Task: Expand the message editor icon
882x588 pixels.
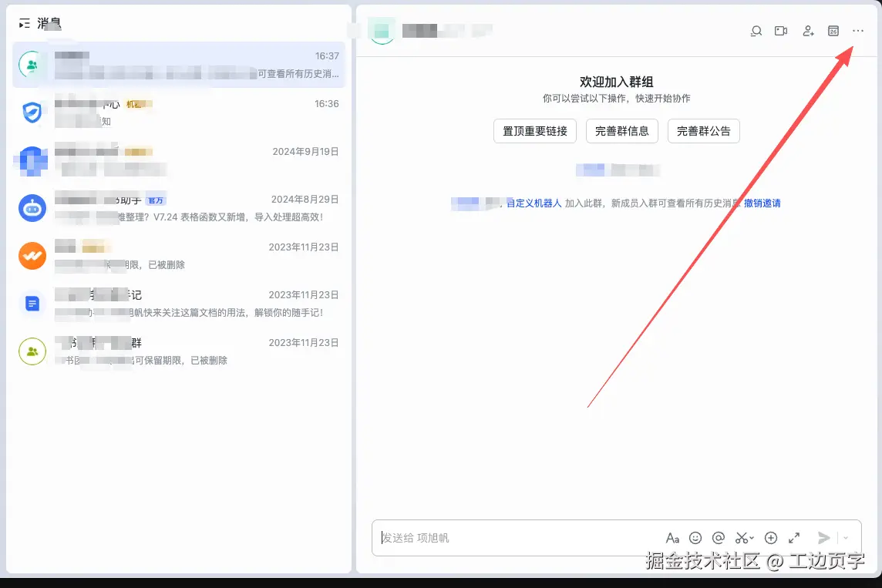Action: (794, 538)
